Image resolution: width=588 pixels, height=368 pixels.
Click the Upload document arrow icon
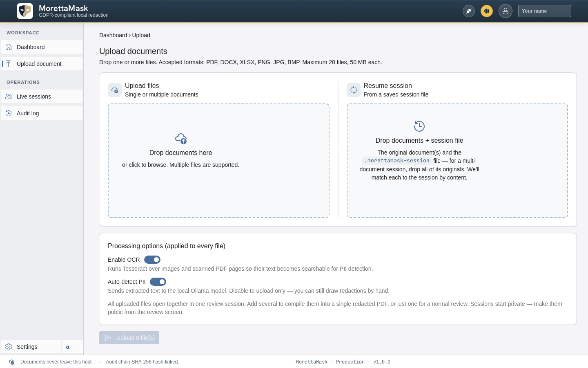[9, 64]
